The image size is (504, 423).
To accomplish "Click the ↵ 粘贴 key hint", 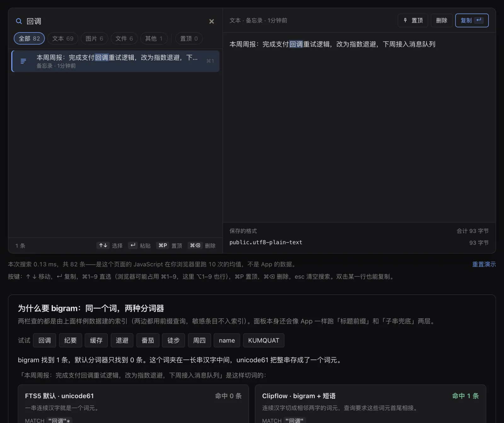I will tap(140, 245).
